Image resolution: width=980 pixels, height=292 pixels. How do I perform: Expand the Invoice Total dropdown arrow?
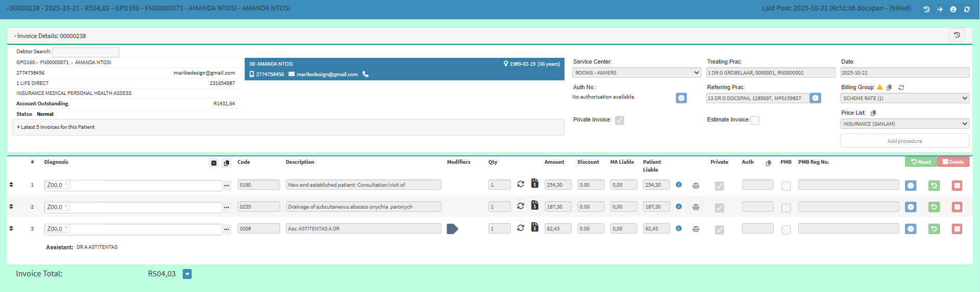(x=187, y=274)
